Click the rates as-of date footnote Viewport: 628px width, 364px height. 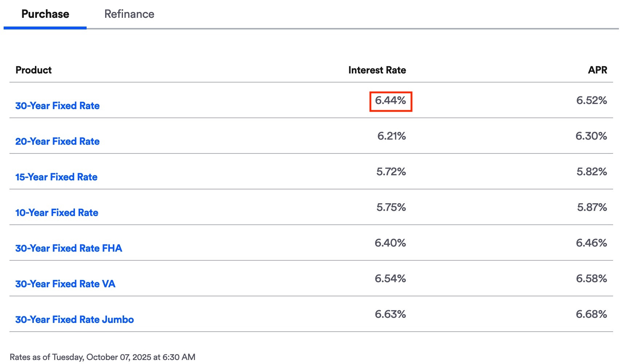pyautogui.click(x=103, y=357)
